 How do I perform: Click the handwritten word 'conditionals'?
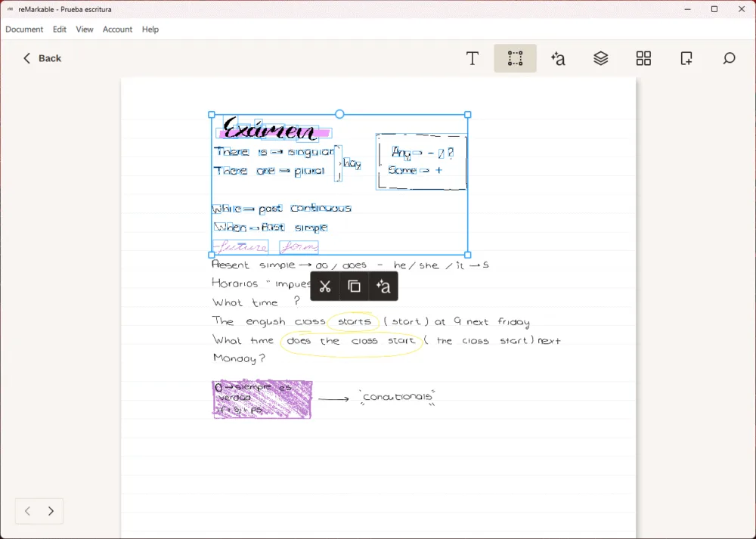tap(398, 397)
